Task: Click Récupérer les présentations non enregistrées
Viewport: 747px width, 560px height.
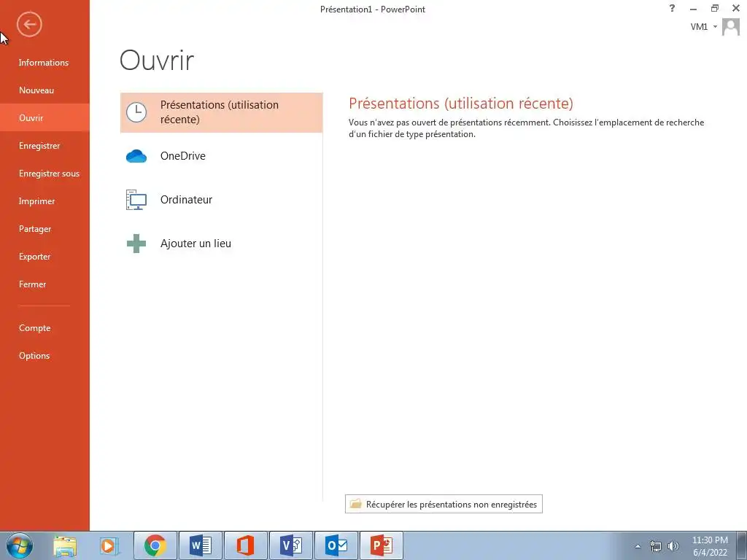Action: click(444, 505)
